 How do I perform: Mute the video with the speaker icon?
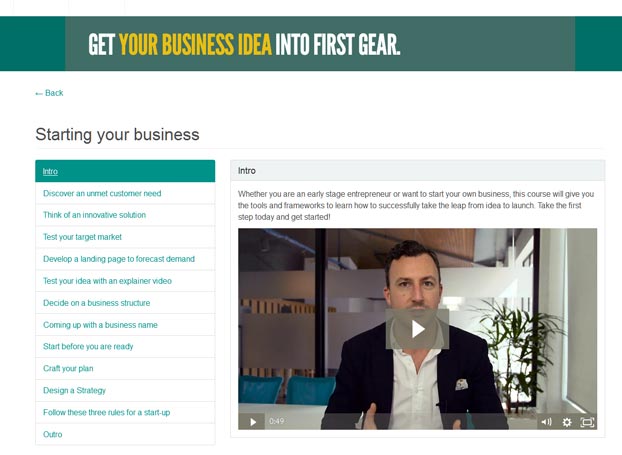pyautogui.click(x=547, y=422)
